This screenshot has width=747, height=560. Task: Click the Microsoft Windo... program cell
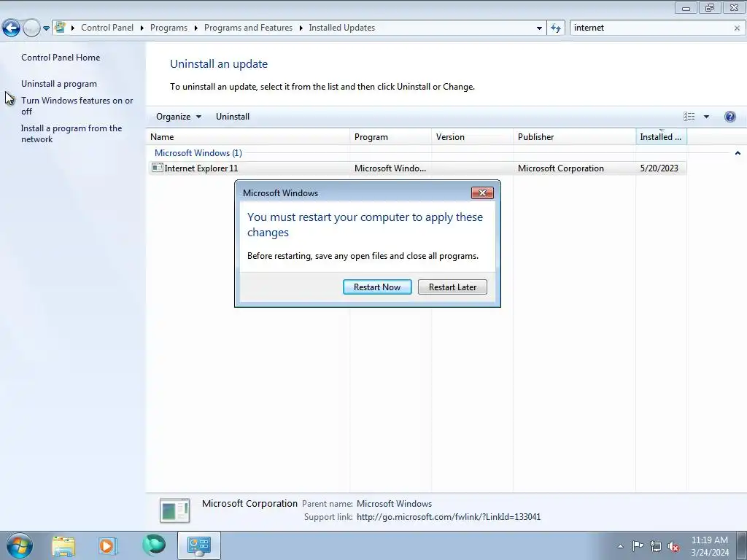[x=390, y=168]
